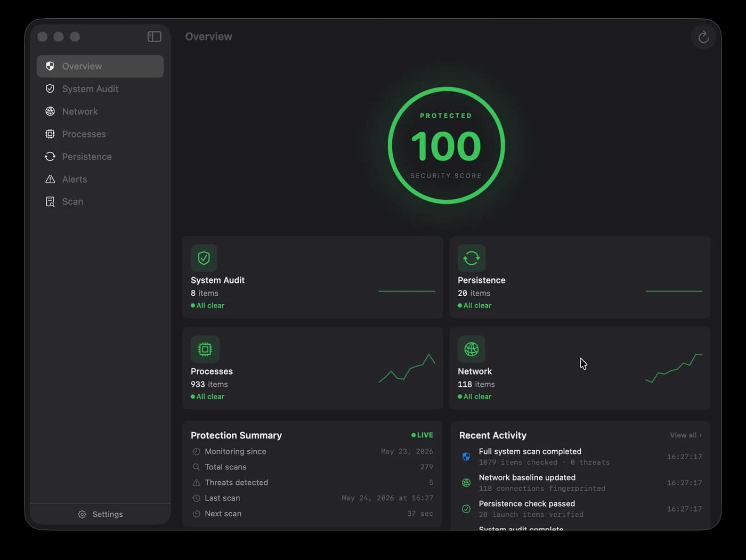Click the Alerts warning triangle icon
The width and height of the screenshot is (746, 560).
[50, 179]
